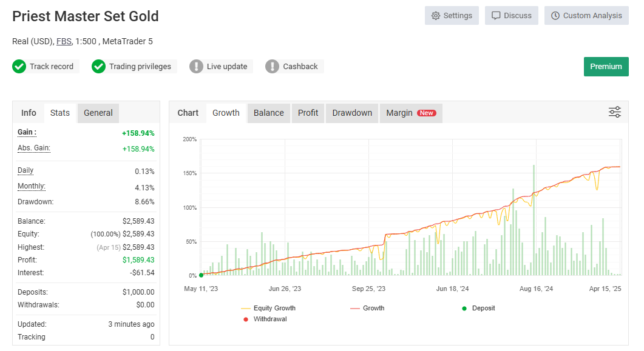Viewport: 644px width, 351px height.
Task: Open the Margin tab marked New
Action: (x=410, y=113)
